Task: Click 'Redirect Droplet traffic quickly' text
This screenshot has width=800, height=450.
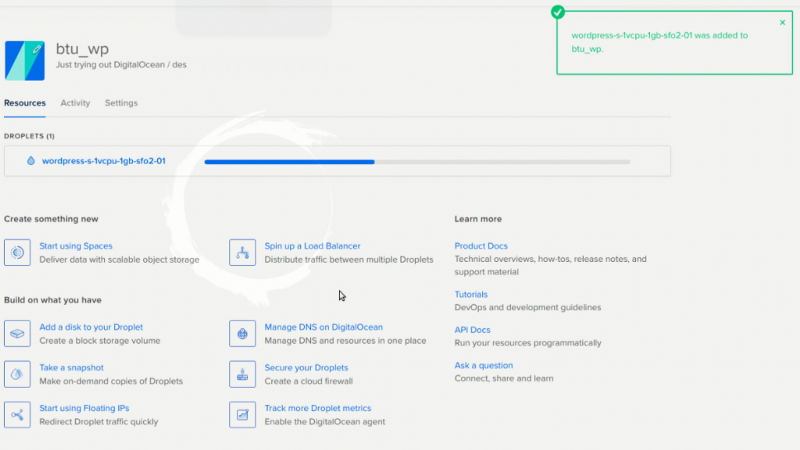Action: click(x=99, y=422)
